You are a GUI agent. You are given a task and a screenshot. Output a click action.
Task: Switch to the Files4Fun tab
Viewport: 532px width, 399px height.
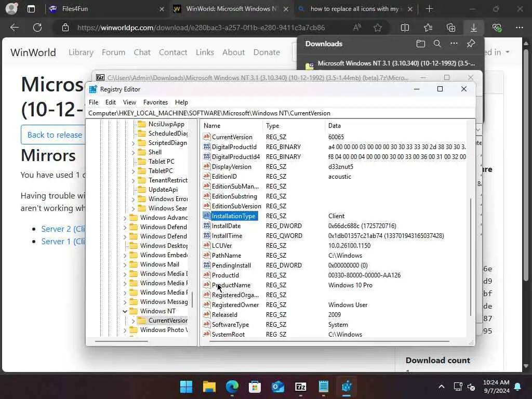(x=107, y=9)
